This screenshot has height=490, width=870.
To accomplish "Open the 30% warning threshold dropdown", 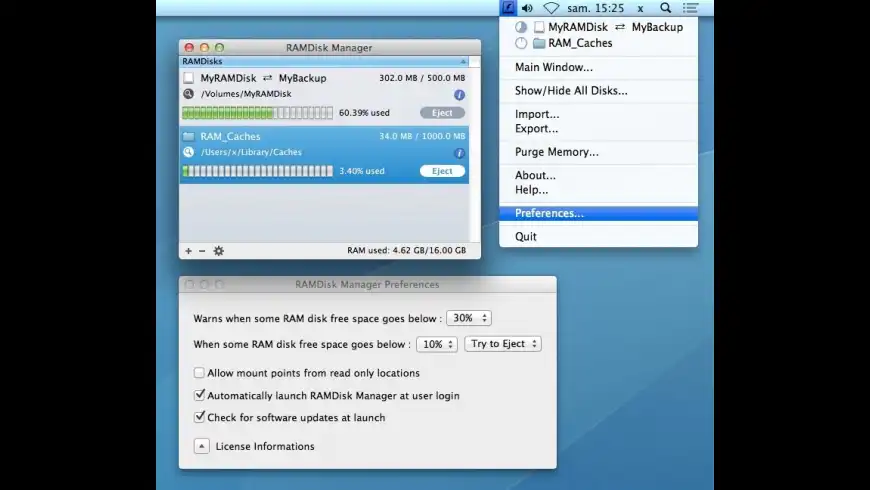I will point(469,318).
